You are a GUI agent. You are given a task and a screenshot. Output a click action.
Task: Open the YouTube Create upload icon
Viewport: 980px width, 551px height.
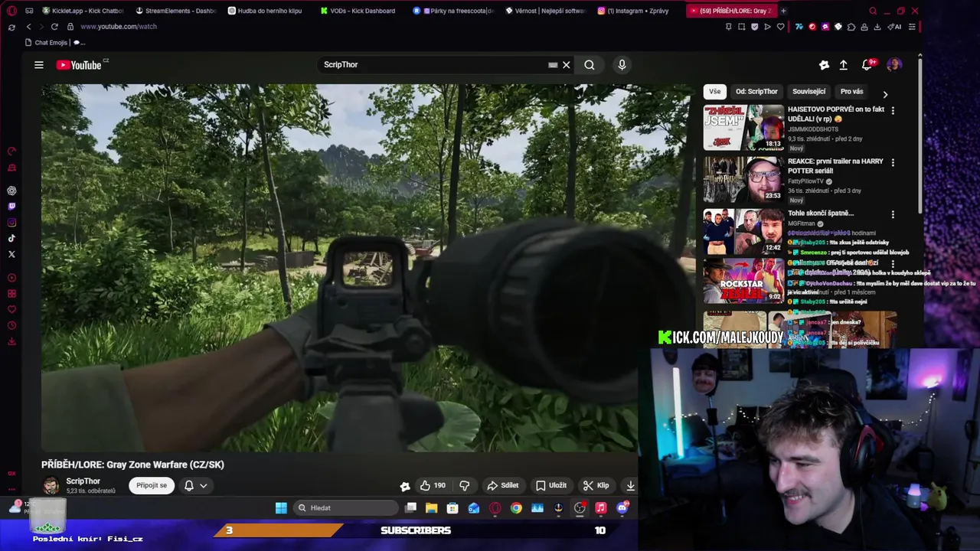click(x=843, y=65)
